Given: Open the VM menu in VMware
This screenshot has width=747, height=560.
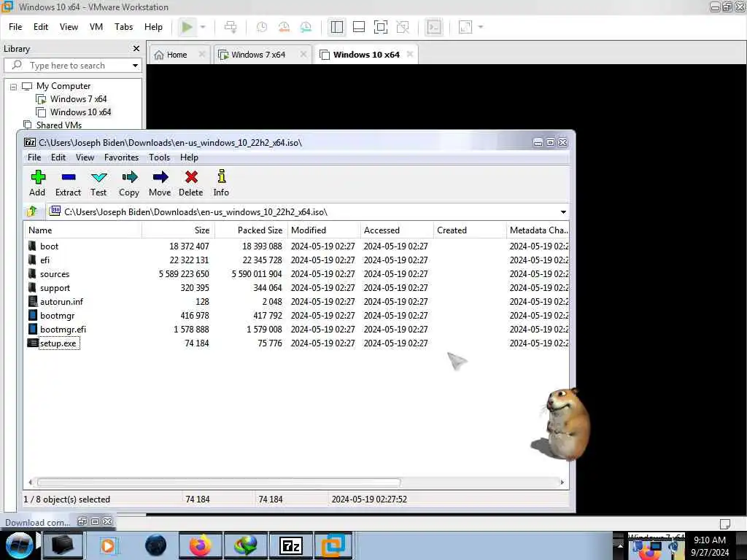Looking at the screenshot, I should tap(96, 27).
